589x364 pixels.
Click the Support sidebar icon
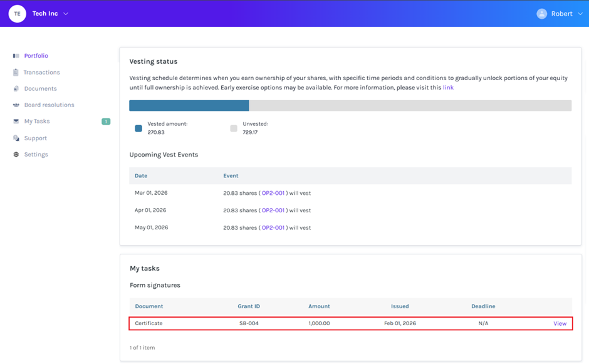[x=16, y=138]
